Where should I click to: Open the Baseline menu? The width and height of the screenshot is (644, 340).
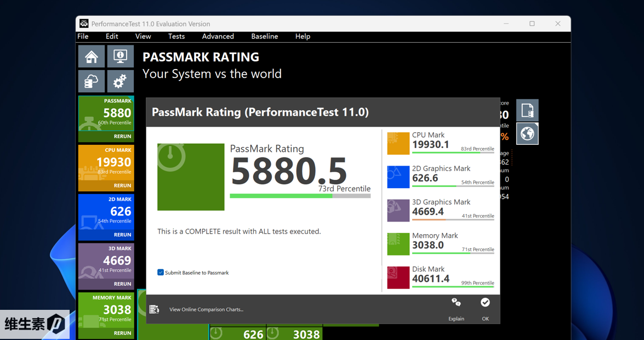tap(264, 36)
